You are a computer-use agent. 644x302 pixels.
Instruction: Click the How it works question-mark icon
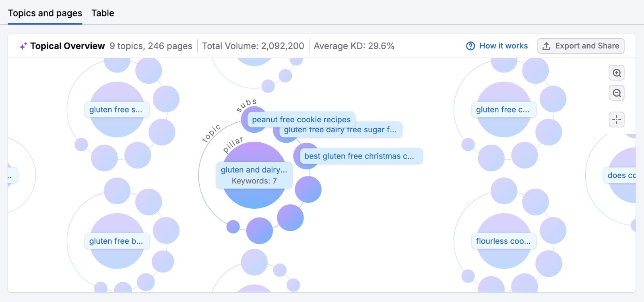[471, 46]
